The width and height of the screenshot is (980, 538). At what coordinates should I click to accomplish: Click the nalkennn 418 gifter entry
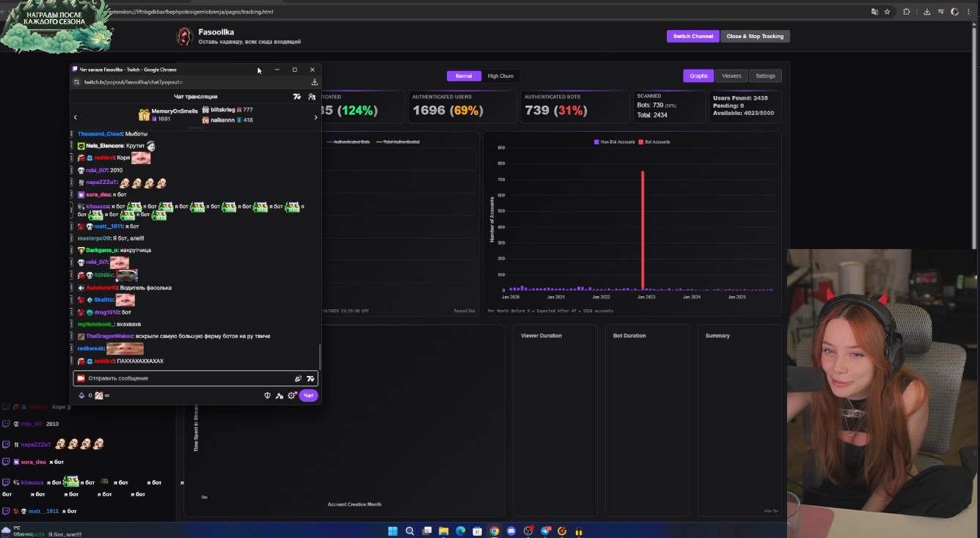[x=227, y=120]
